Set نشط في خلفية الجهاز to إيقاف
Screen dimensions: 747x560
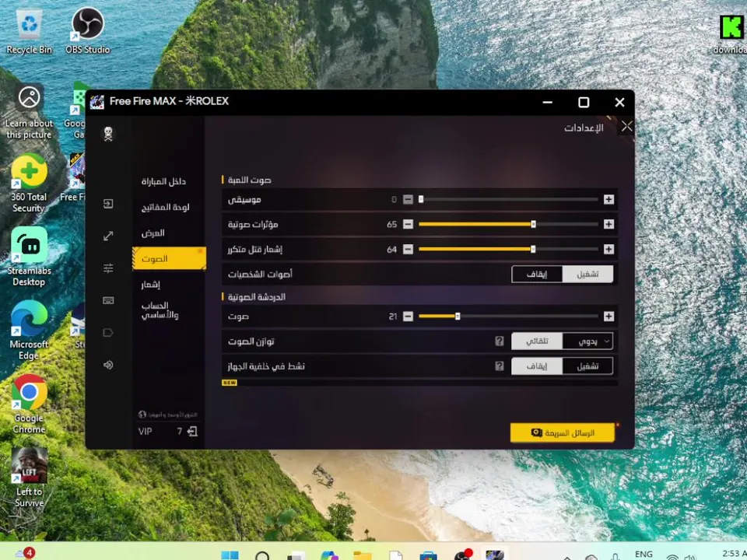pos(537,366)
